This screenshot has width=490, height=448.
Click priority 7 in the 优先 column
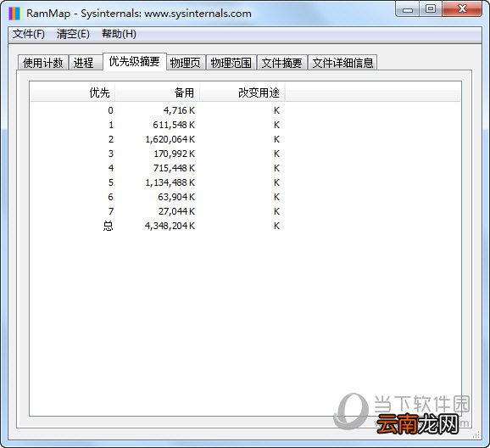click(111, 211)
